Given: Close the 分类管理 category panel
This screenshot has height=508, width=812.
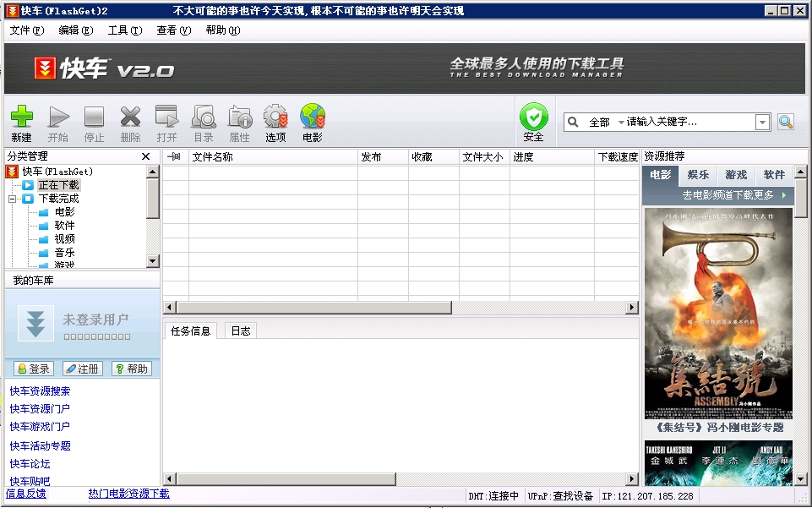Looking at the screenshot, I should (x=145, y=156).
